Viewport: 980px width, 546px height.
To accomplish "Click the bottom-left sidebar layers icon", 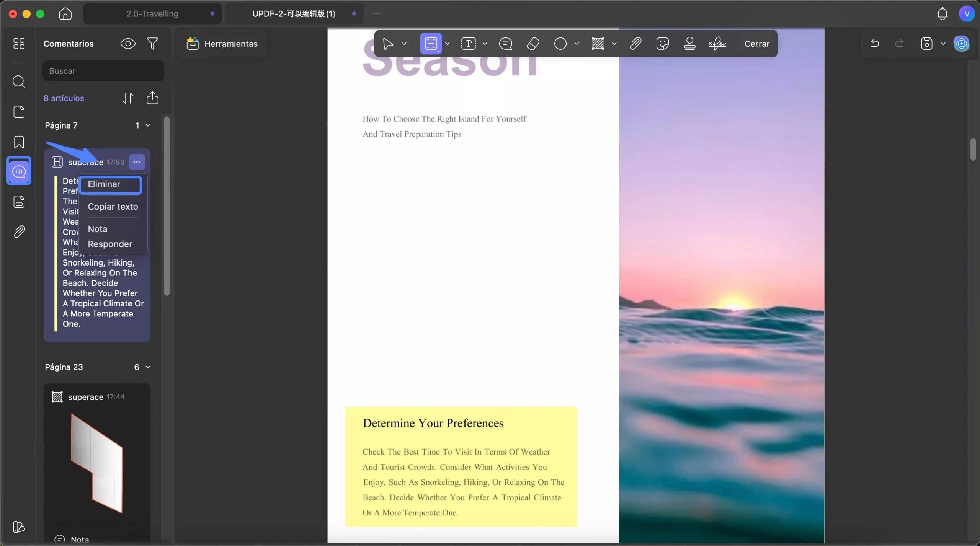I will tap(19, 527).
